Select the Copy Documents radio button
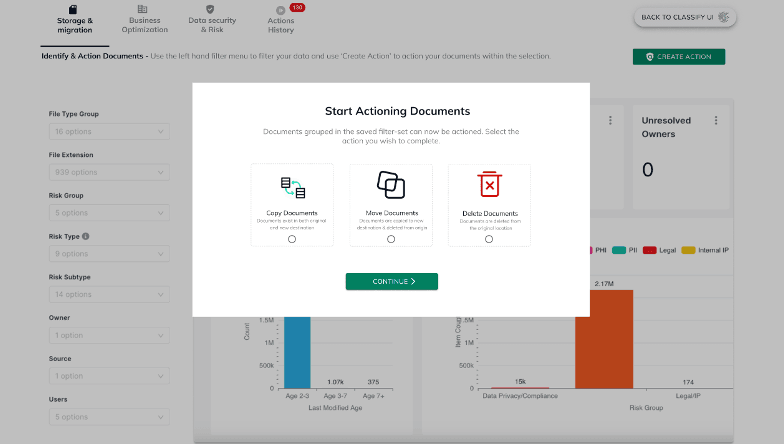784x444 pixels. [292, 239]
